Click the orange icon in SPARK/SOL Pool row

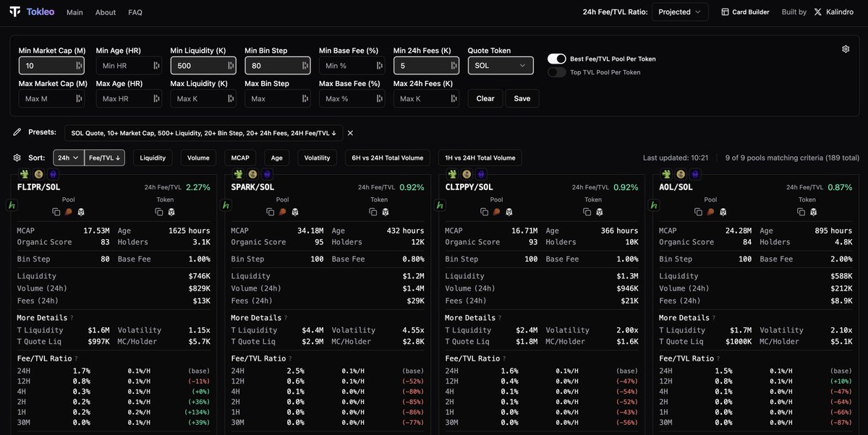click(282, 212)
